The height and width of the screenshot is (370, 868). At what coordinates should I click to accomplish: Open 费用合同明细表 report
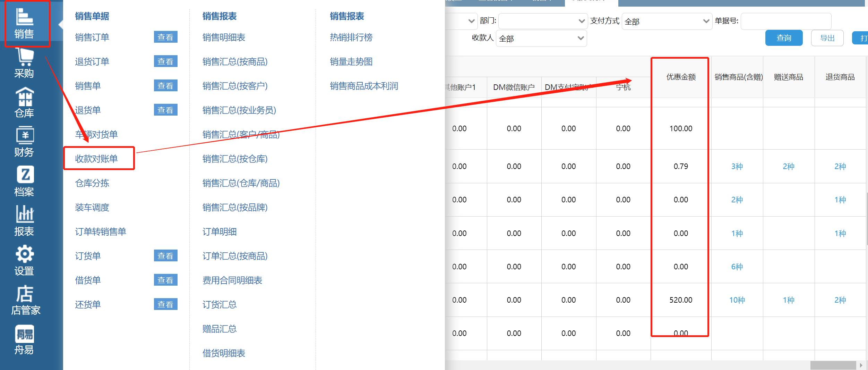[232, 280]
